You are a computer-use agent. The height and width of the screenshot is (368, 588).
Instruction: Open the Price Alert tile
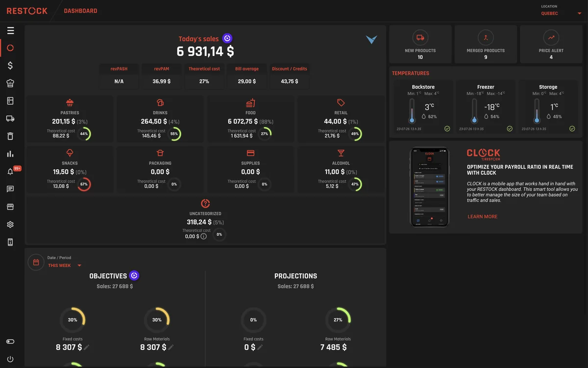pyautogui.click(x=551, y=45)
